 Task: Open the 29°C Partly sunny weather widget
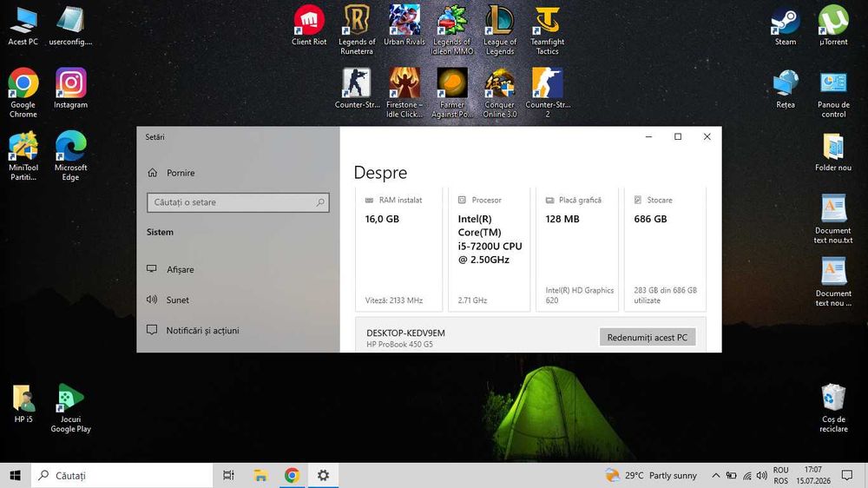coord(651,475)
